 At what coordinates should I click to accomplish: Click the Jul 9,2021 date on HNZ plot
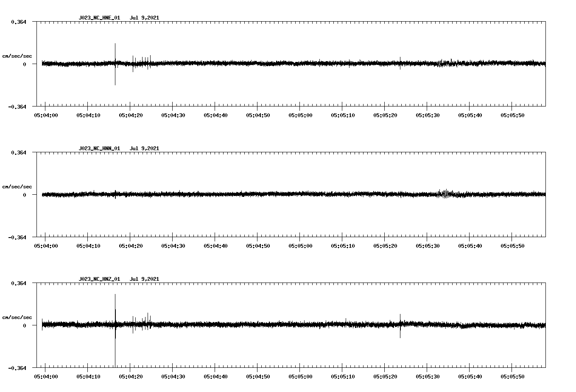(x=145, y=279)
